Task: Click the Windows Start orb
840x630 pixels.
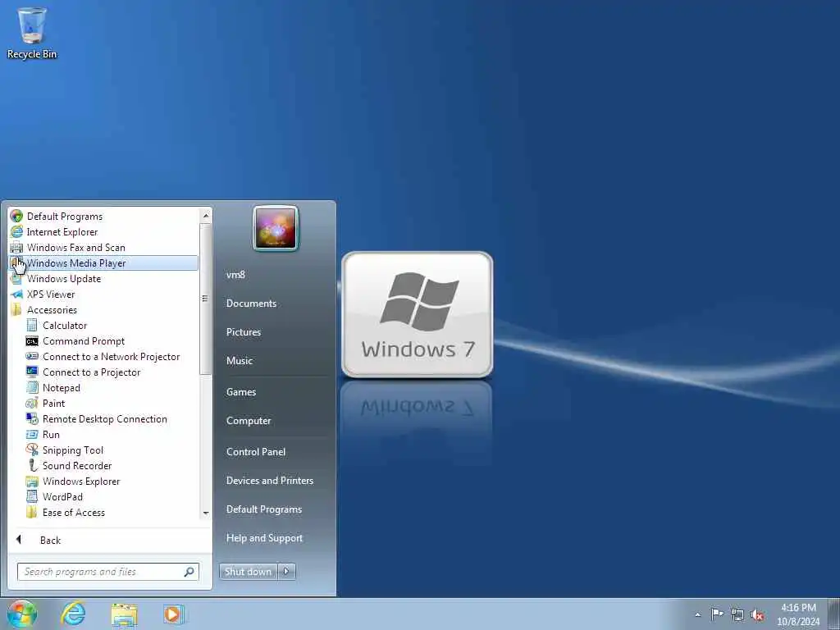Action: pyautogui.click(x=22, y=614)
